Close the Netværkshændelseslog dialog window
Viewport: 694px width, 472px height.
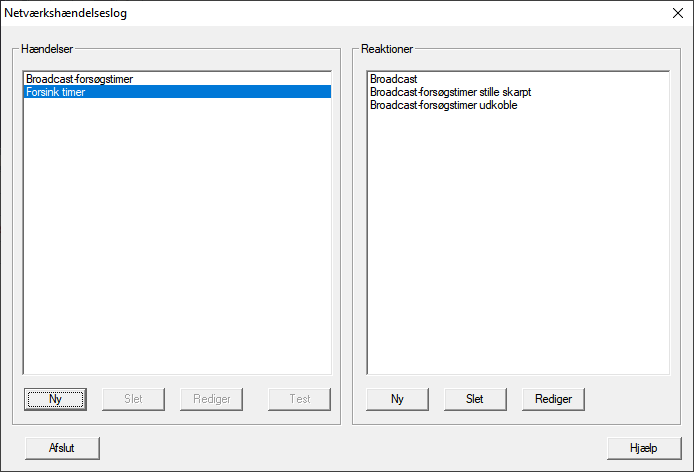[676, 14]
